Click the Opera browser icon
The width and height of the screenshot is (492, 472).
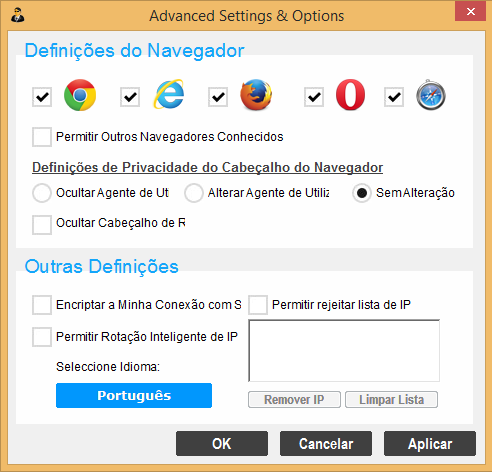(x=350, y=95)
